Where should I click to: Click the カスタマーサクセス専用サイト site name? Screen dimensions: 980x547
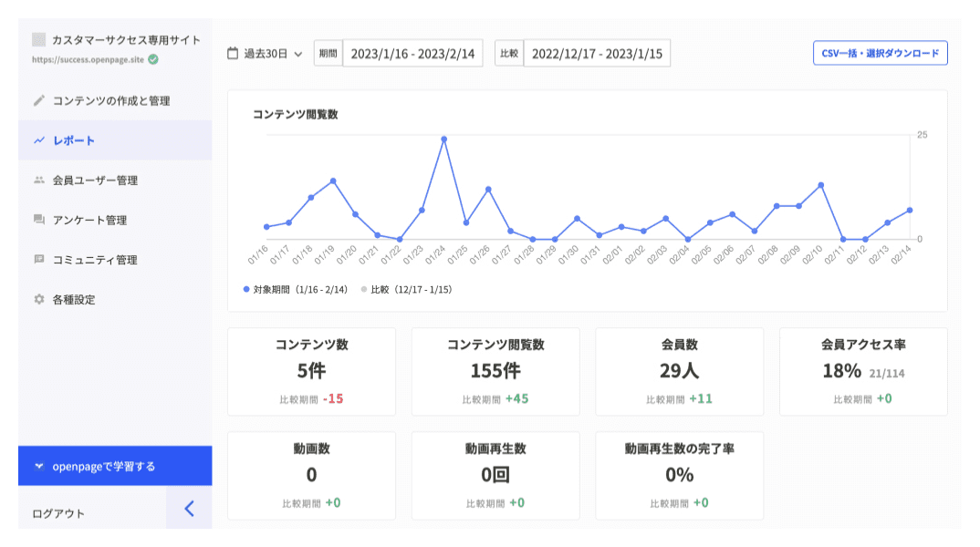tap(126, 40)
